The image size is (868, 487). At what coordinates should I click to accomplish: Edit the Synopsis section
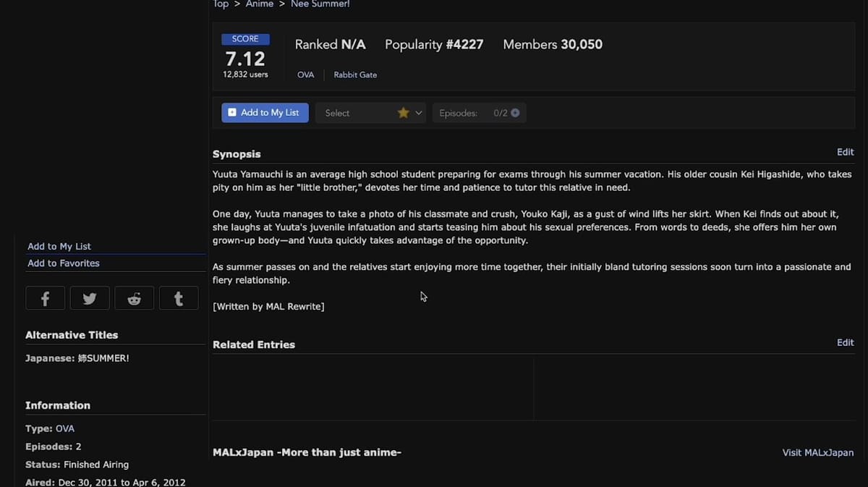pos(845,152)
